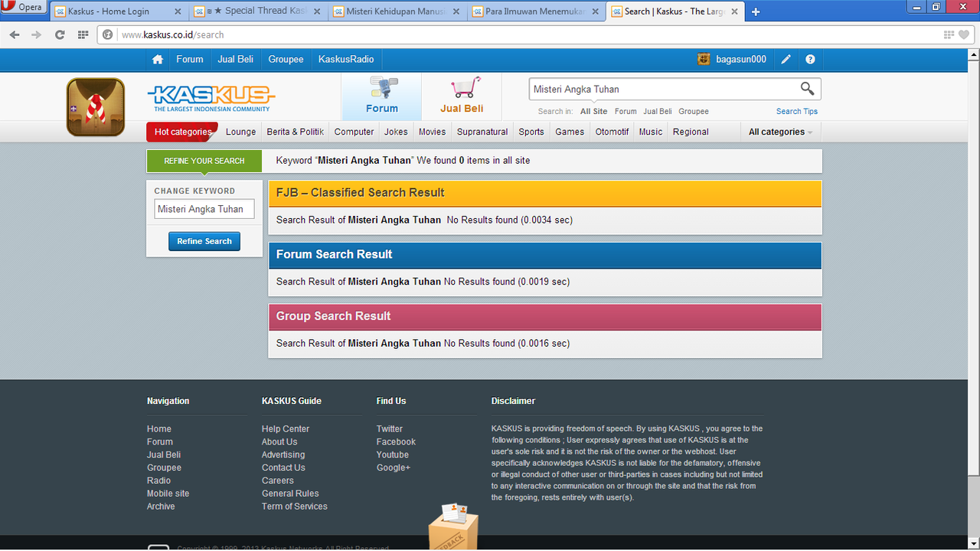Open Mobile site footer link
This screenshot has height=551, width=980.
coord(168,494)
